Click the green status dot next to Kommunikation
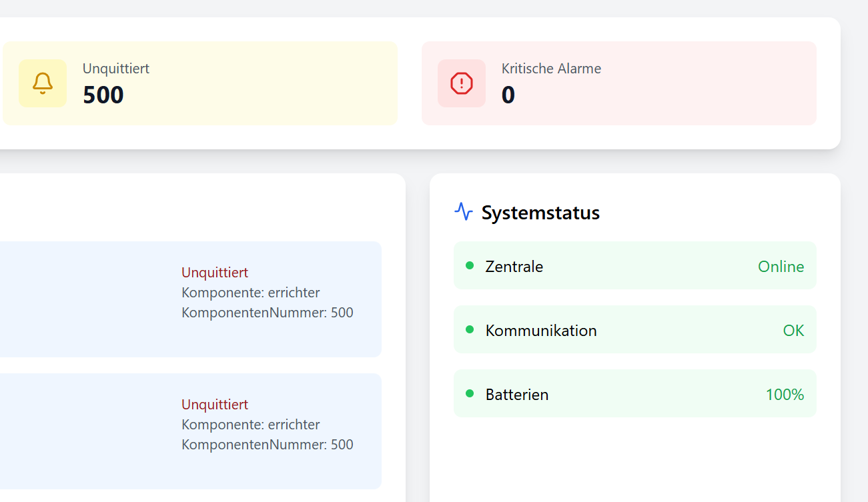Image resolution: width=868 pixels, height=502 pixels. point(470,329)
